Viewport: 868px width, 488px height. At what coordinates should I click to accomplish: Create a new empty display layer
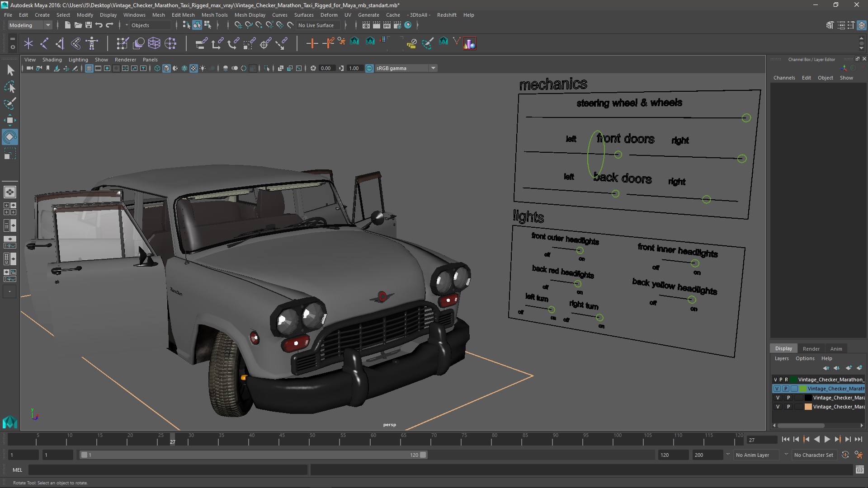pyautogui.click(x=849, y=368)
